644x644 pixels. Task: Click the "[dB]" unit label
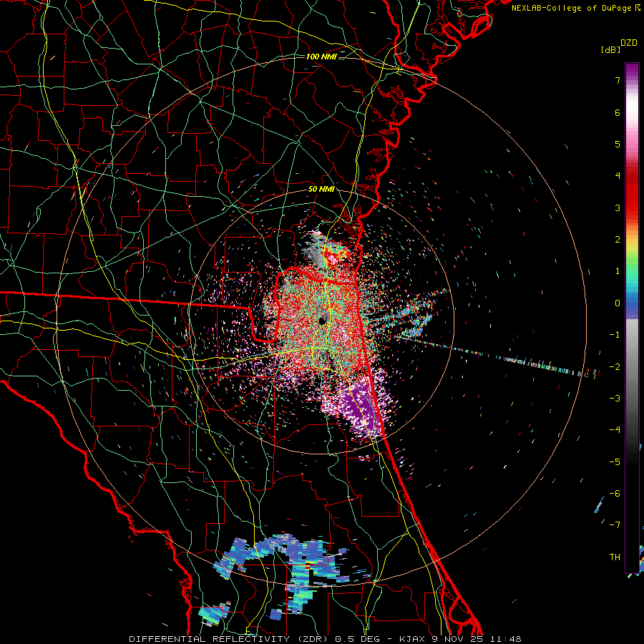point(611,49)
